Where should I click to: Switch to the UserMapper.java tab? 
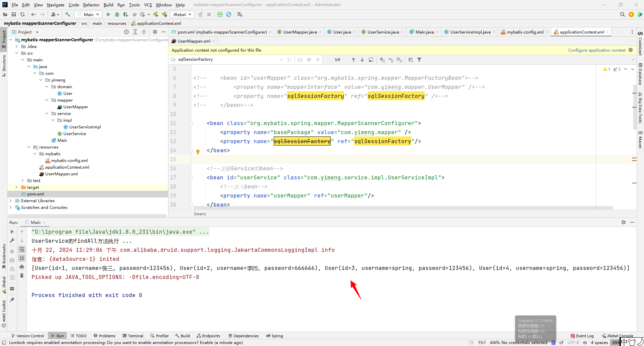point(300,32)
